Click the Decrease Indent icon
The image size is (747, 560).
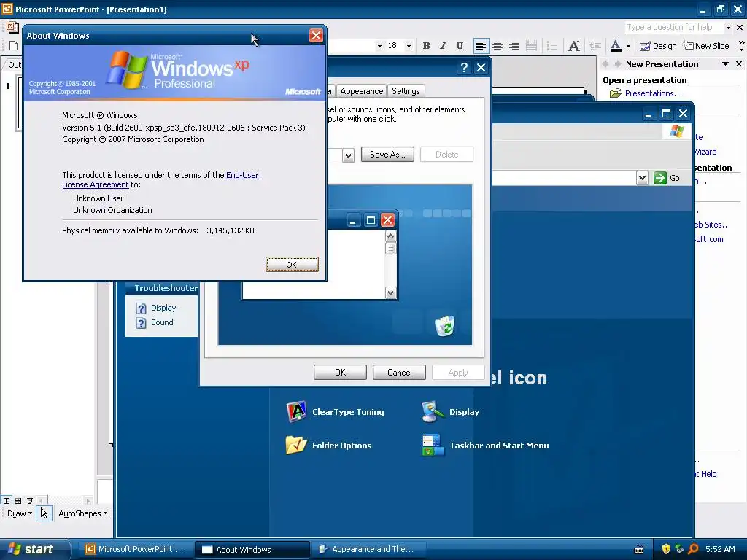coord(595,46)
